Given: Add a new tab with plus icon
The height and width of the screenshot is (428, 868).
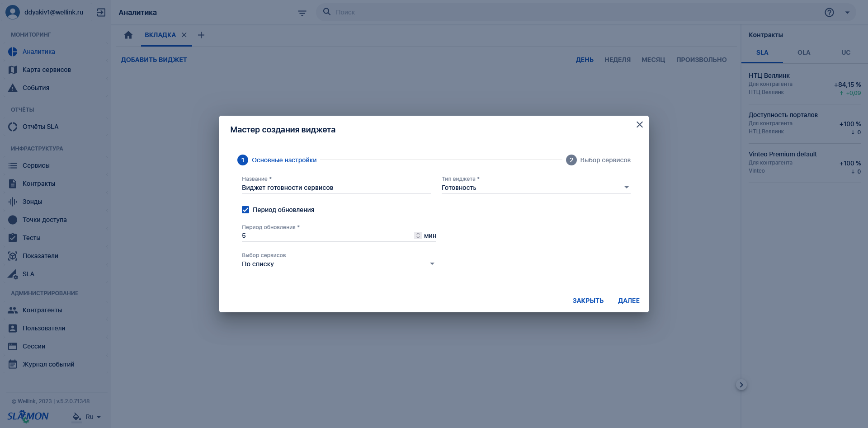Looking at the screenshot, I should (x=201, y=35).
